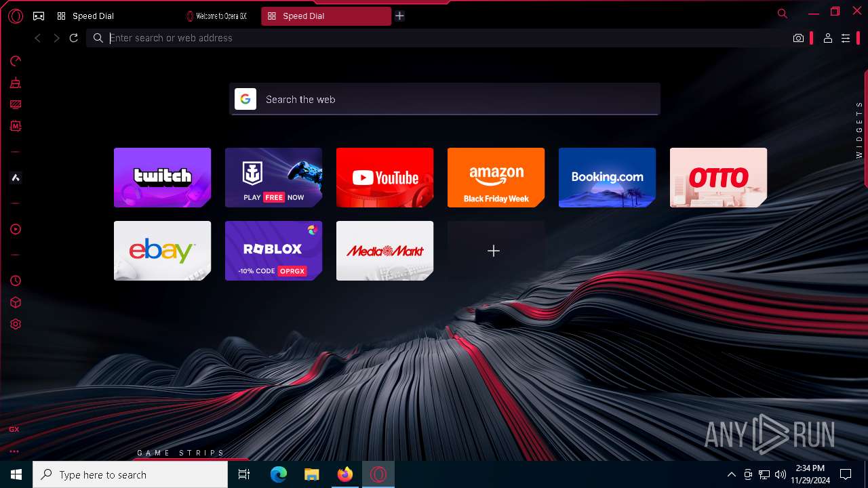The width and height of the screenshot is (868, 488).
Task: Open sidebar setup three-dots icon
Action: pos(14,451)
